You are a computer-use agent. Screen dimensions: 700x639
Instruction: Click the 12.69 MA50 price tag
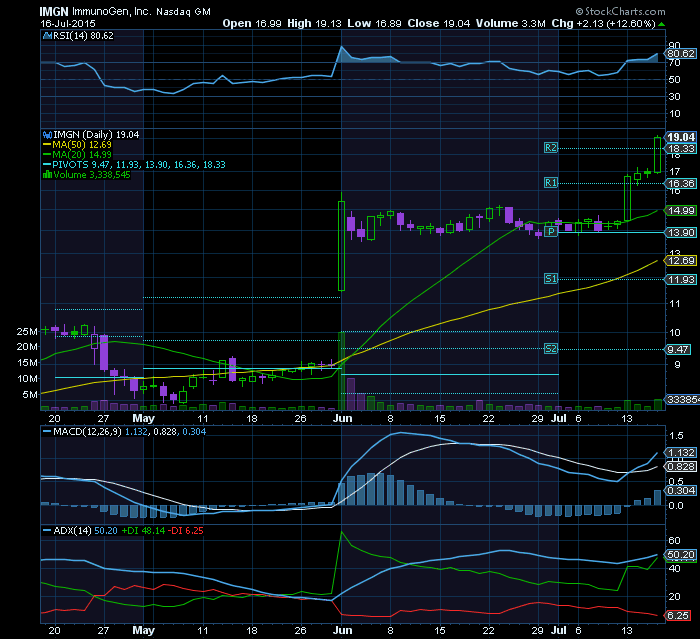click(681, 260)
